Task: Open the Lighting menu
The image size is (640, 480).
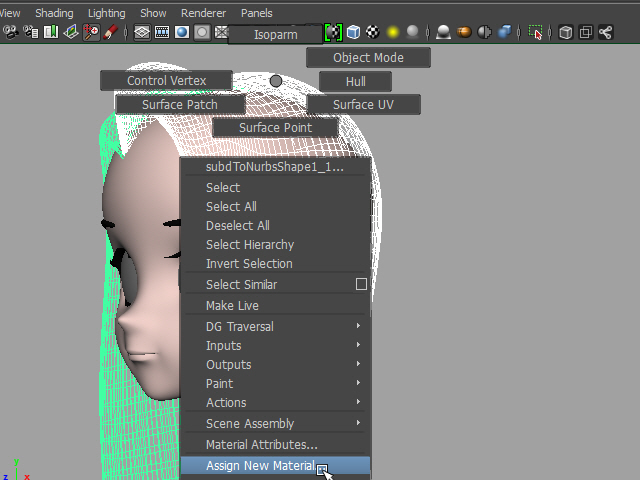Action: click(x=107, y=13)
